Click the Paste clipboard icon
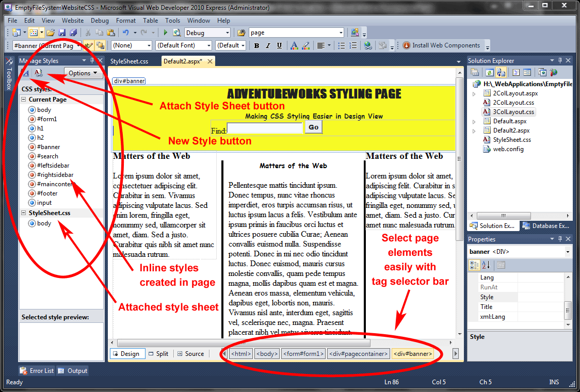 coord(110,32)
